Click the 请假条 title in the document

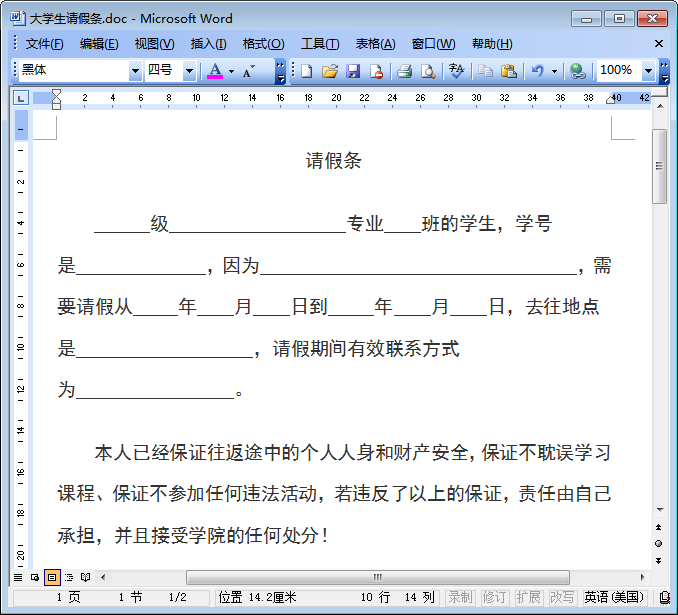click(x=333, y=161)
